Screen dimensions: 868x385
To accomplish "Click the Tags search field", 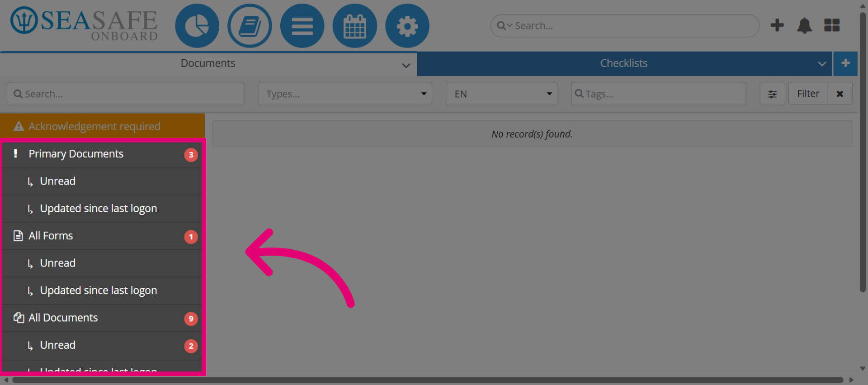I will (659, 94).
